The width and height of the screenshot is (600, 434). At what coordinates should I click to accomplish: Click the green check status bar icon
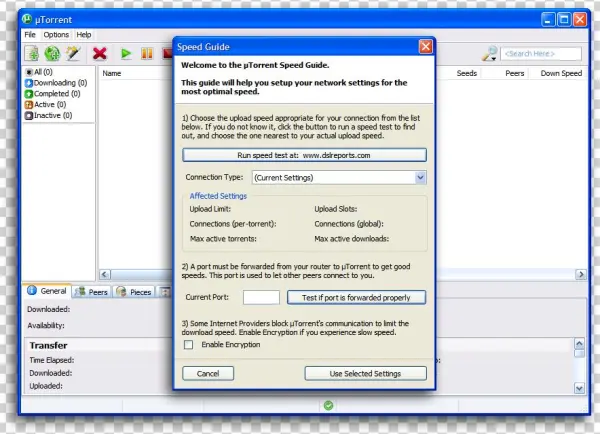click(328, 405)
